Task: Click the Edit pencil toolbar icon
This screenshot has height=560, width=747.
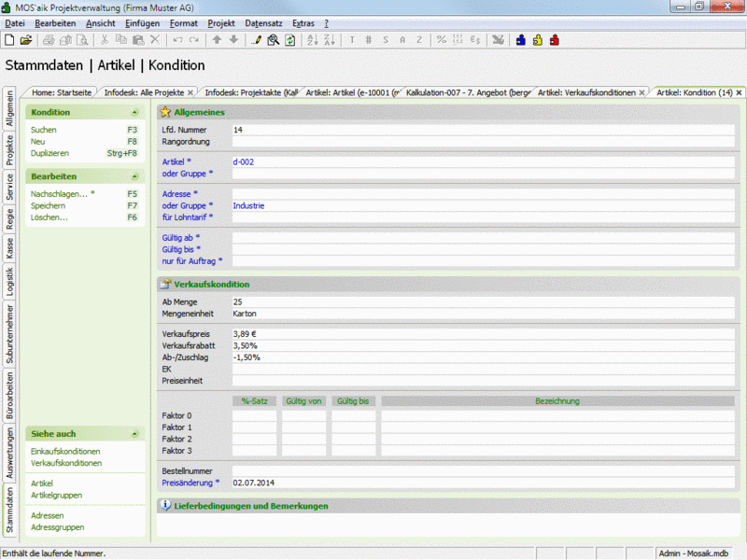Action: 256,40
